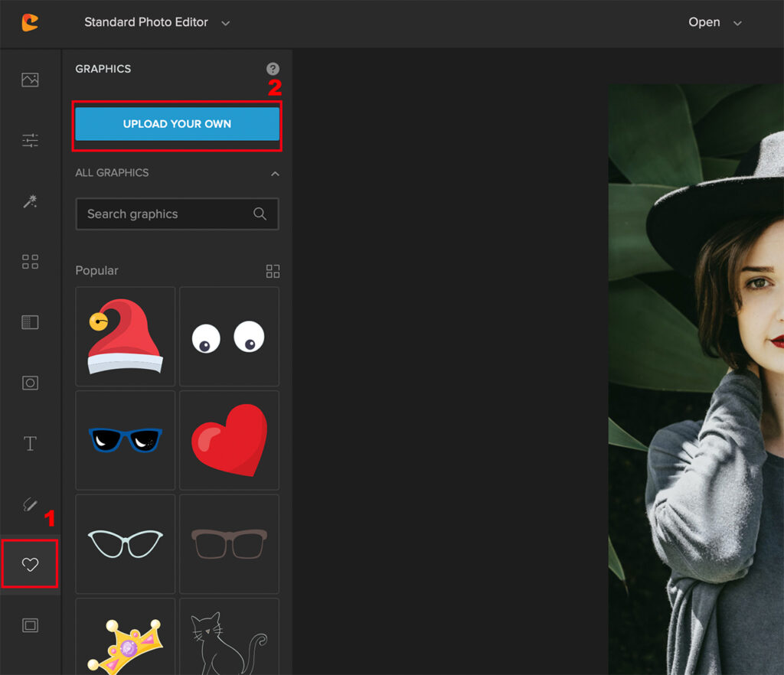Click the search magnifier icon

point(260,214)
